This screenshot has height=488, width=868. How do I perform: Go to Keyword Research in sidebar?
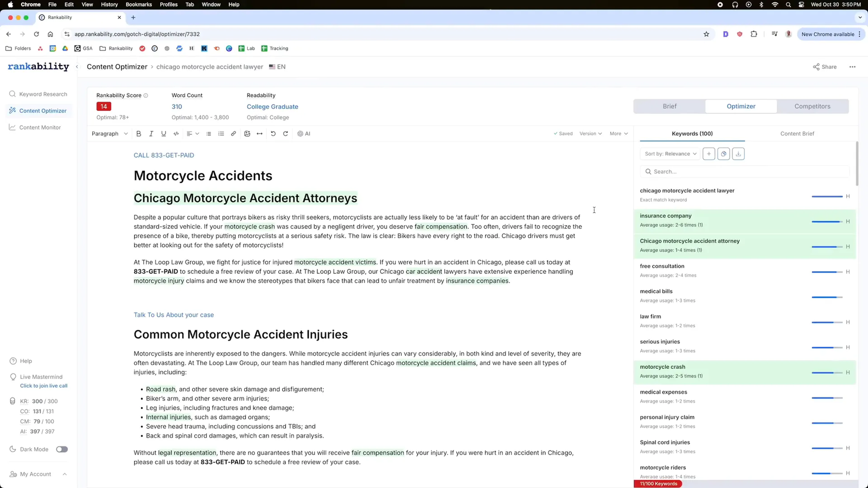(x=38, y=94)
